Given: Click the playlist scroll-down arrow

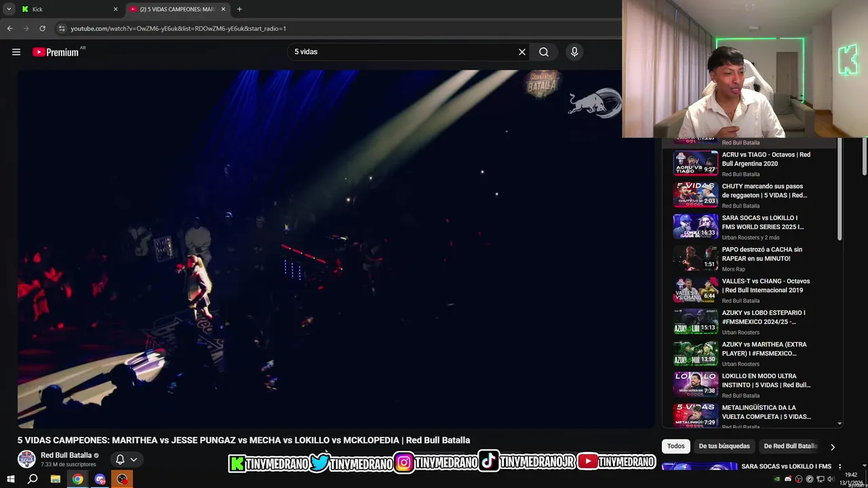Looking at the screenshot, I should [840, 424].
